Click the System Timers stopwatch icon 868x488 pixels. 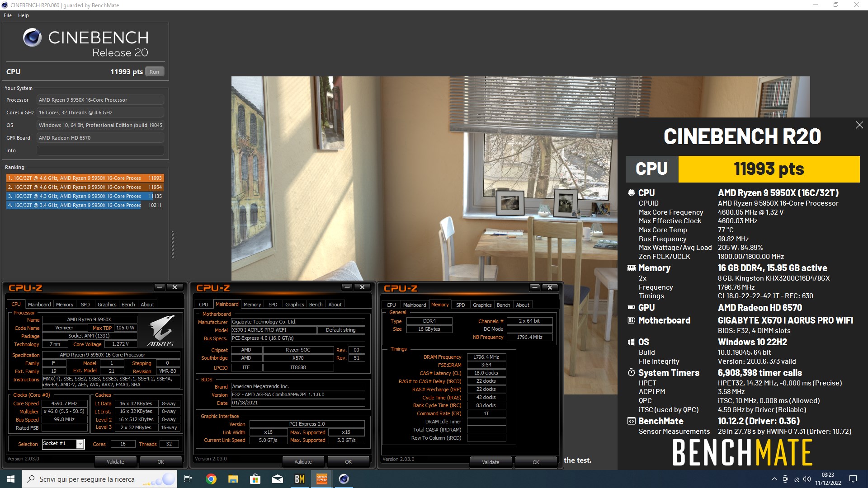631,373
